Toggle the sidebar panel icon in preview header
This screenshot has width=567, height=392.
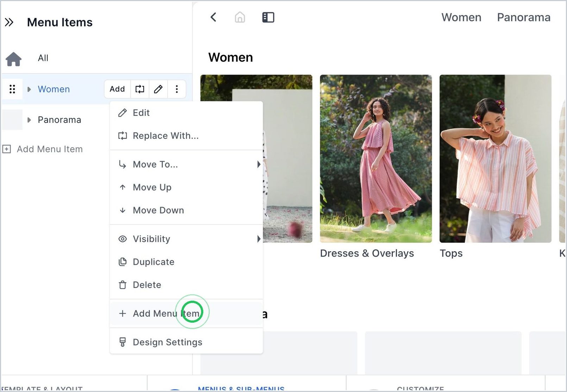coord(268,17)
